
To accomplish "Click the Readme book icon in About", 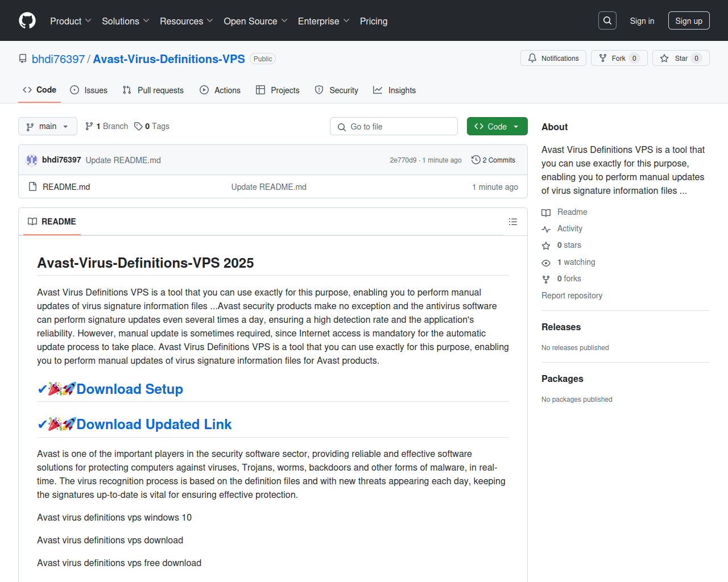I will click(x=546, y=213).
